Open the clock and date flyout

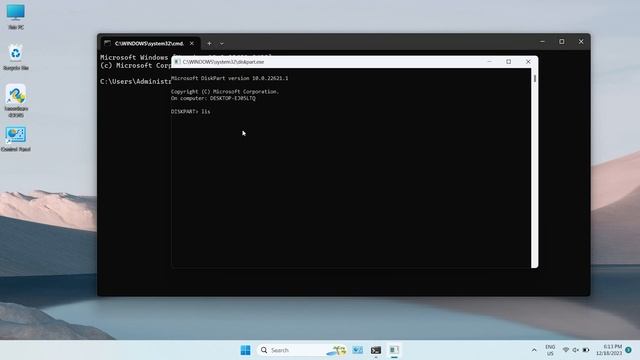[609, 350]
